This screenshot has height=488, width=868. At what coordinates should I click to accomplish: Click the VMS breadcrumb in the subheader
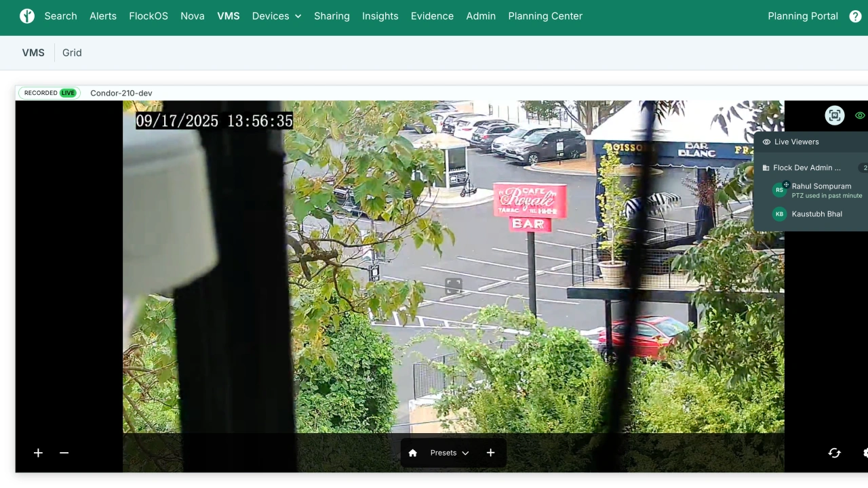click(x=33, y=53)
